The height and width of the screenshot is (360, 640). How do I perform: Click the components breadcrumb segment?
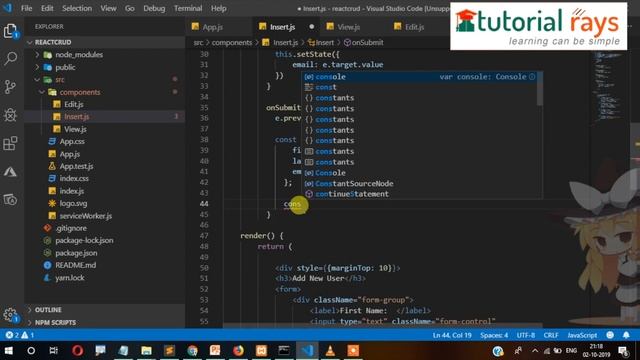pos(232,42)
